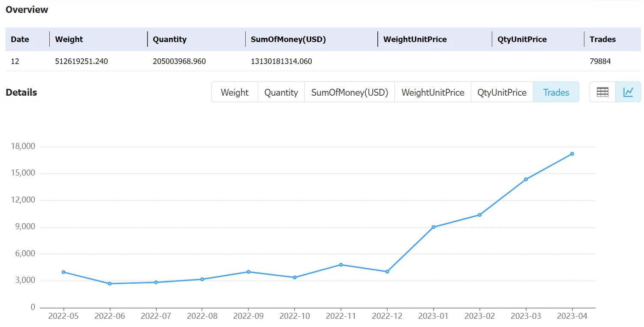644x327 pixels.
Task: Click the 2022-09 data point
Action: (x=248, y=272)
